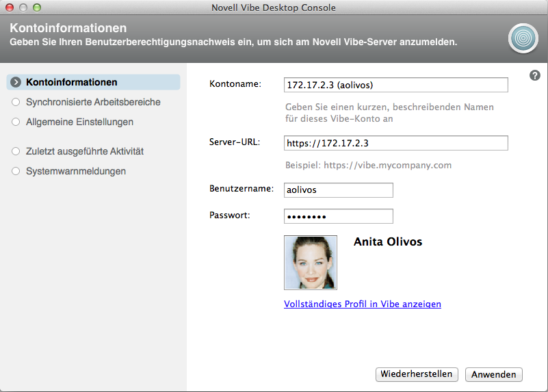Select the Systemwarnmeldungen radio bullet

click(x=16, y=171)
